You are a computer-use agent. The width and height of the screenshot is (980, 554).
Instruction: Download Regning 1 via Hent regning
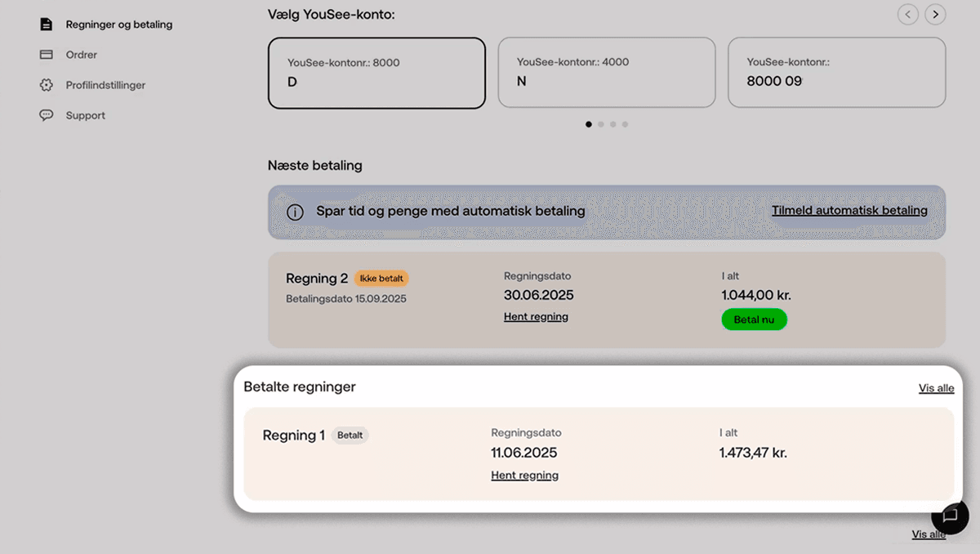click(524, 476)
